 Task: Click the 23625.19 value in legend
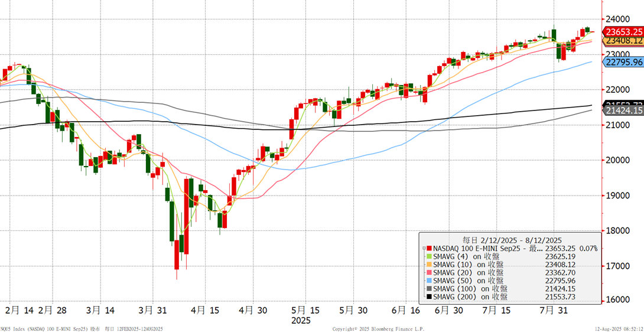(x=560, y=256)
